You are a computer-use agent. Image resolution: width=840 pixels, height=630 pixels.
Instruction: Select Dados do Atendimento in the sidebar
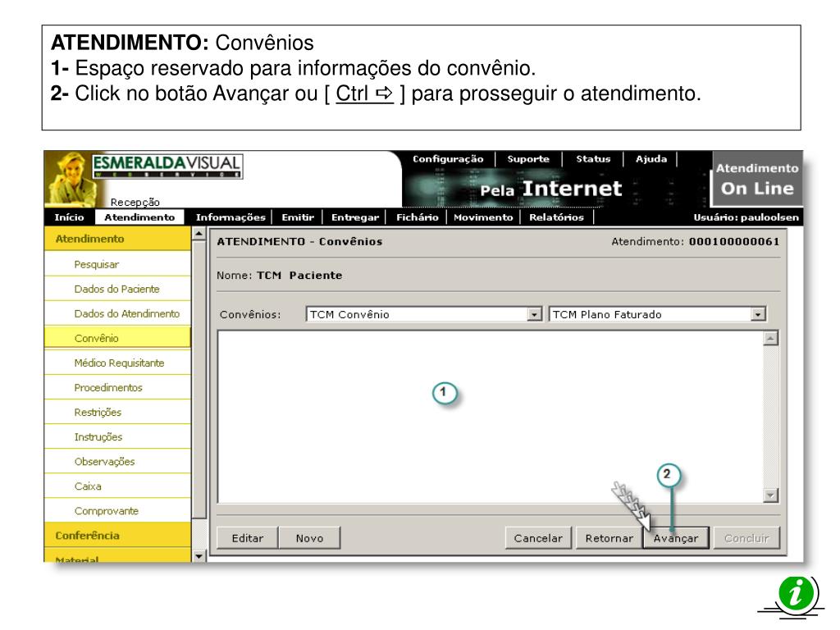click(117, 313)
